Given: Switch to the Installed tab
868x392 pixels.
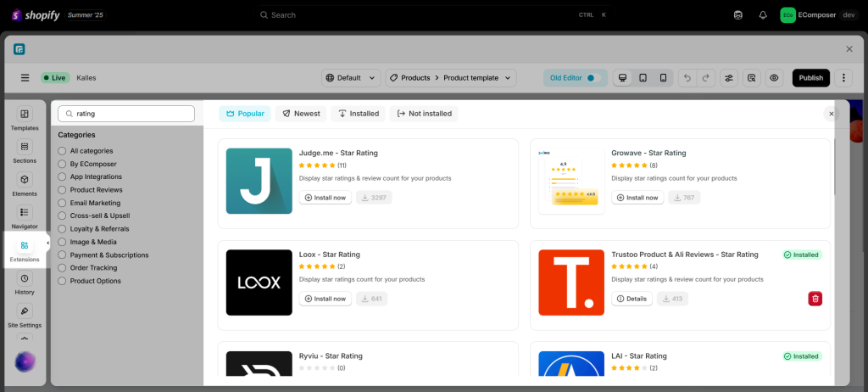Looking at the screenshot, I should pos(359,114).
